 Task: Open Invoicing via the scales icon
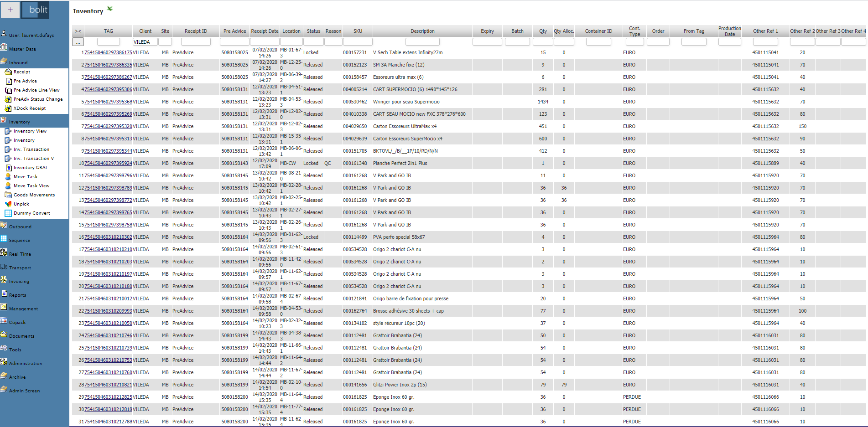click(4, 279)
